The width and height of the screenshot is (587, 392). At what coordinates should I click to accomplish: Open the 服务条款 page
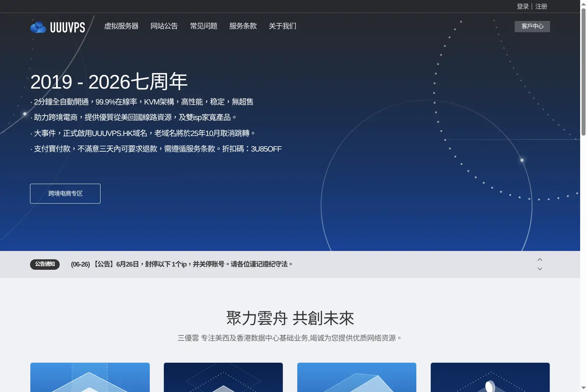[x=243, y=26]
